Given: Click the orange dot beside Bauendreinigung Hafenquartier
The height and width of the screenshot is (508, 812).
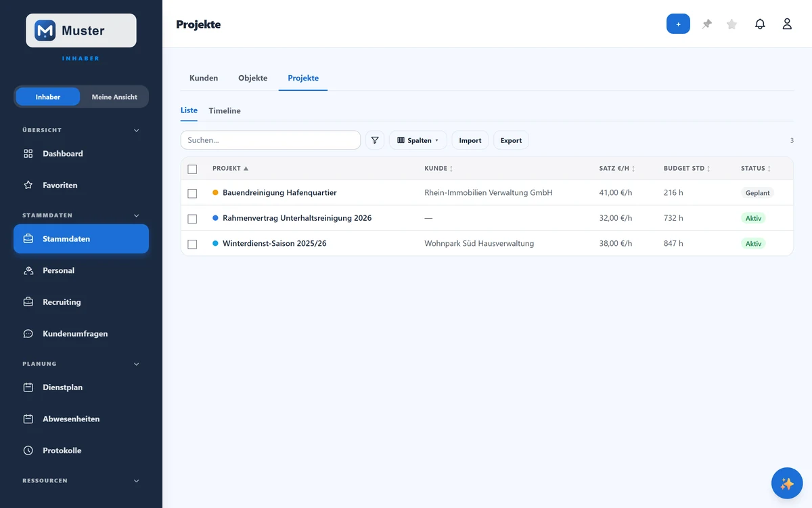Looking at the screenshot, I should point(215,192).
